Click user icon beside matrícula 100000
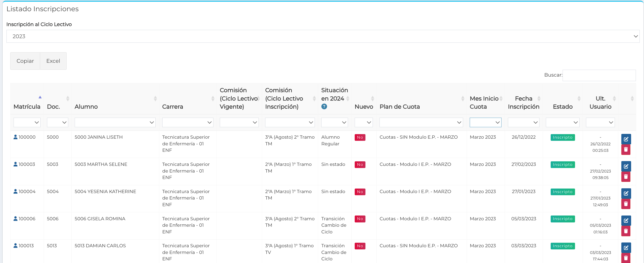The height and width of the screenshot is (263, 644). coord(16,137)
